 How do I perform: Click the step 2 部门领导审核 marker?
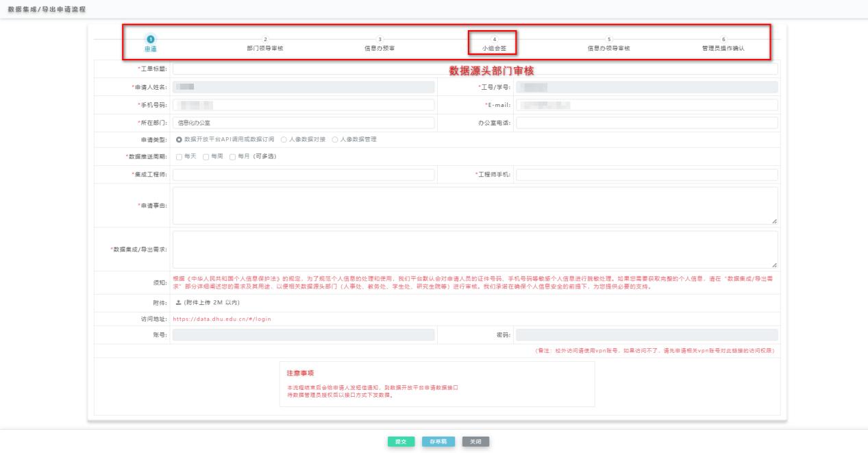tap(265, 39)
